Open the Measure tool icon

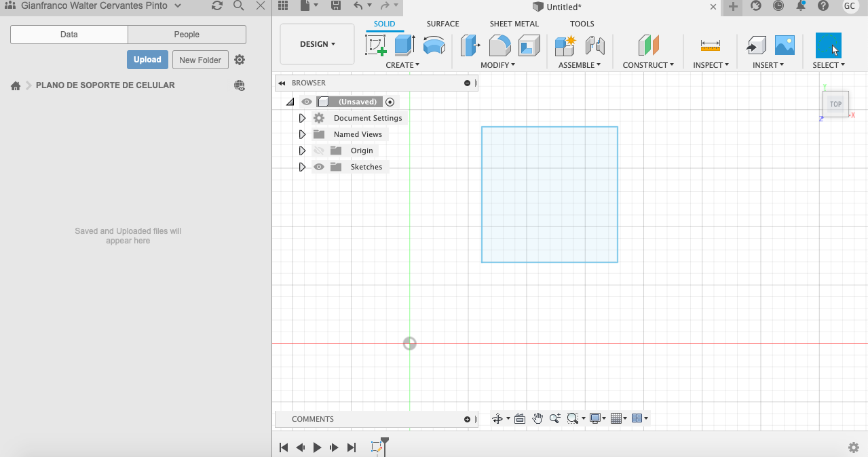[x=711, y=45]
